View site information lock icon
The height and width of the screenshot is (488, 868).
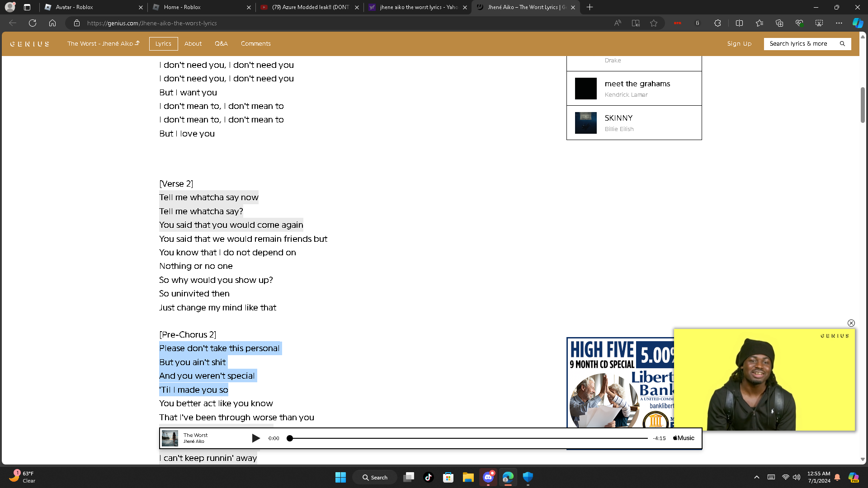(77, 23)
